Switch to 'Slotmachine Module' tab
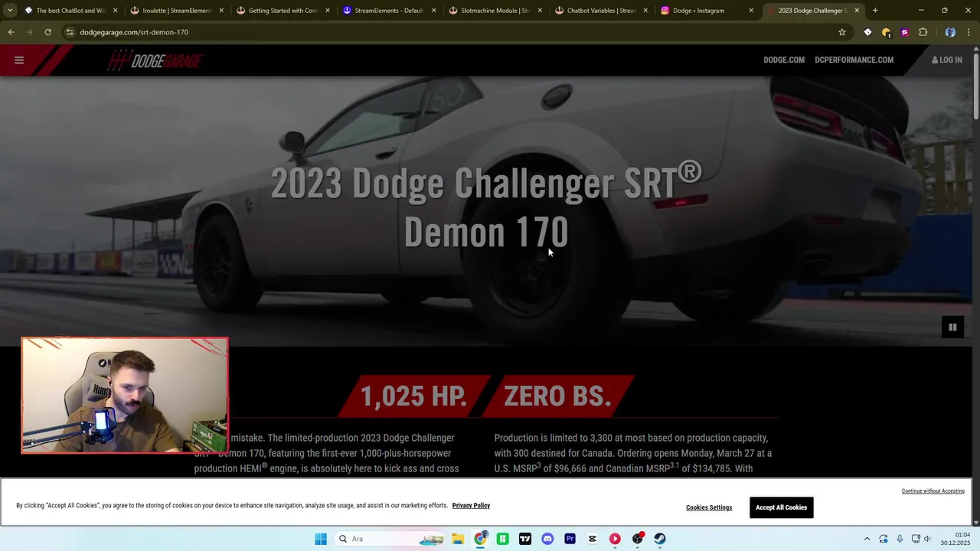This screenshot has height=551, width=980. point(495,11)
